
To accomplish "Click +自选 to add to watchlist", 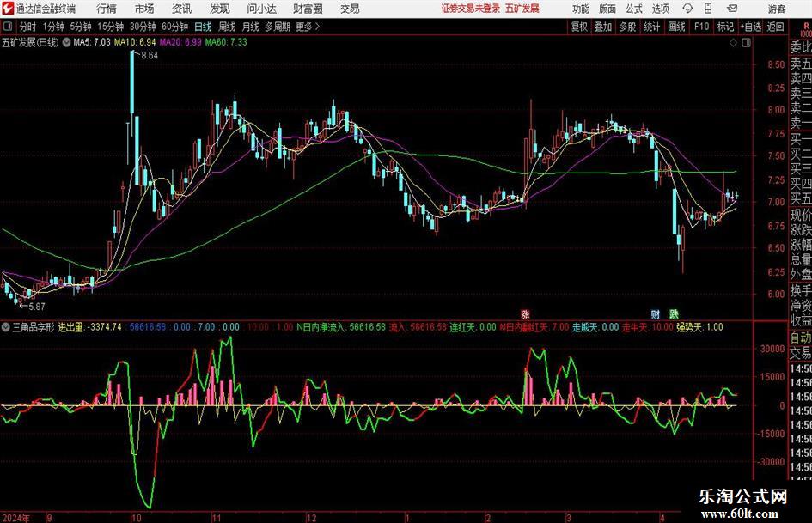I will pyautogui.click(x=751, y=27).
